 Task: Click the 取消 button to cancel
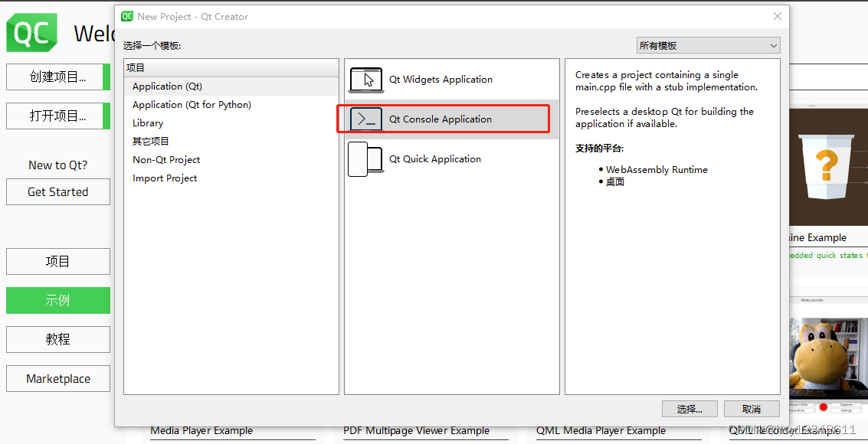751,408
